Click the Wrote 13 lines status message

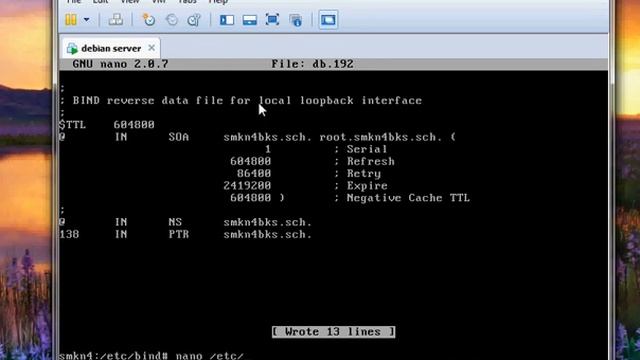[333, 332]
